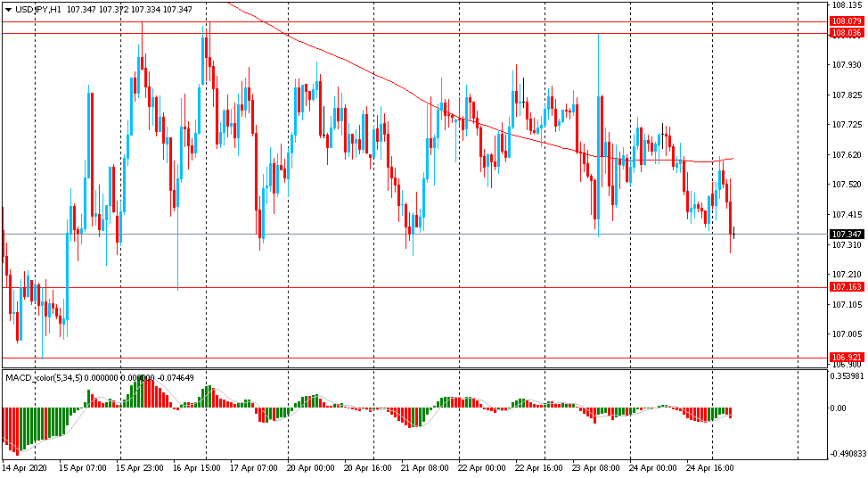Click the MACD scale value 0.353981
The height and width of the screenshot is (478, 868).
tap(848, 375)
